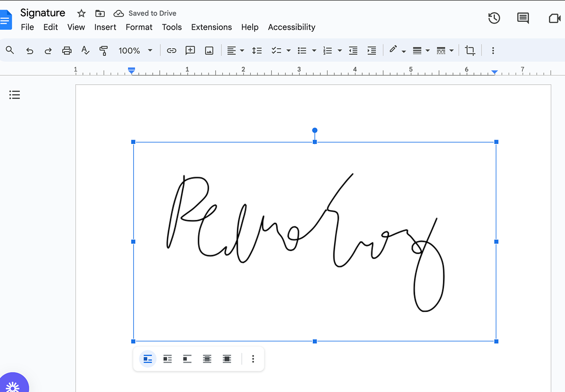Image resolution: width=565 pixels, height=392 pixels.
Task: Click the Insert link icon
Action: click(x=172, y=51)
